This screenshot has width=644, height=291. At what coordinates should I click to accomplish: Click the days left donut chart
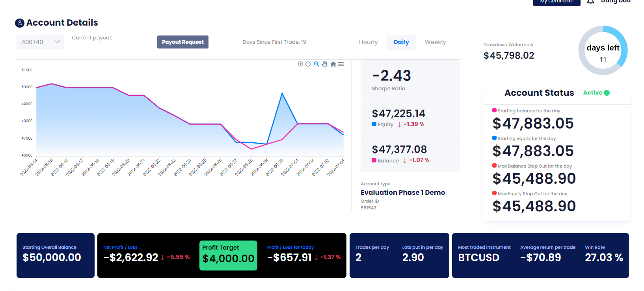(x=603, y=50)
